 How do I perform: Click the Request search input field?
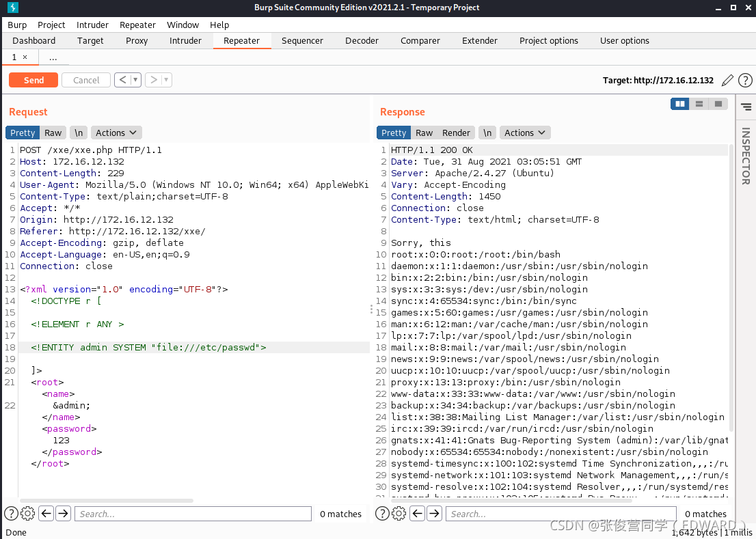click(x=193, y=514)
